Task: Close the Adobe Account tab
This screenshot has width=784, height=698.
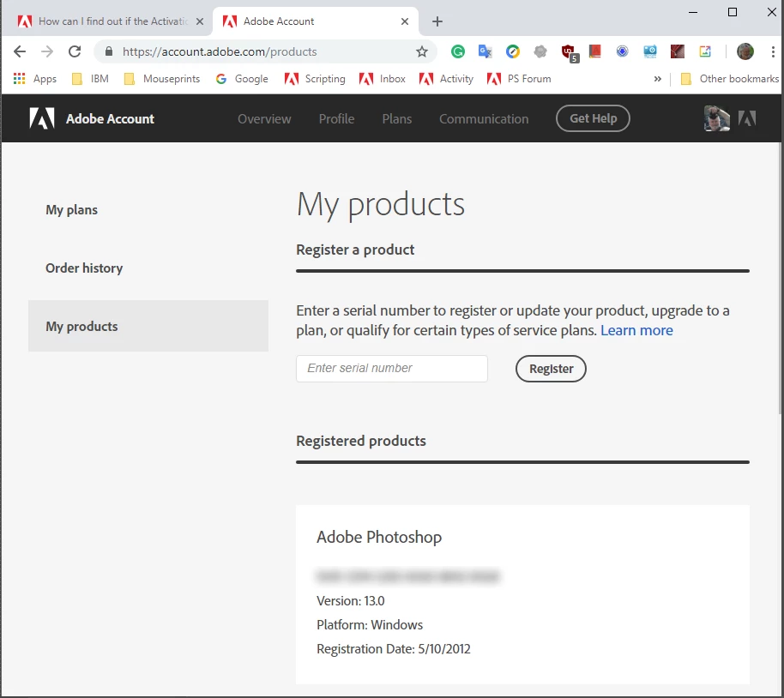Action: coord(405,21)
